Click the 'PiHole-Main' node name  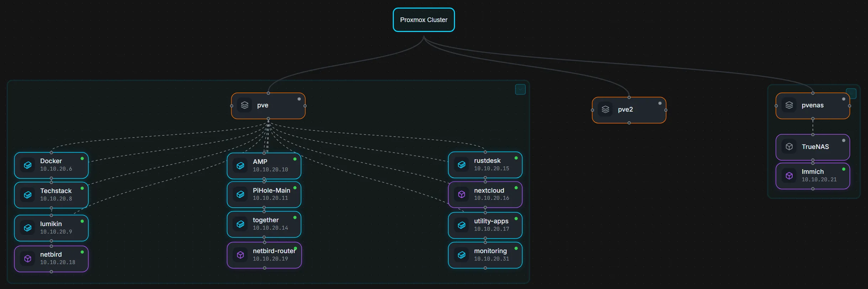pyautogui.click(x=271, y=191)
